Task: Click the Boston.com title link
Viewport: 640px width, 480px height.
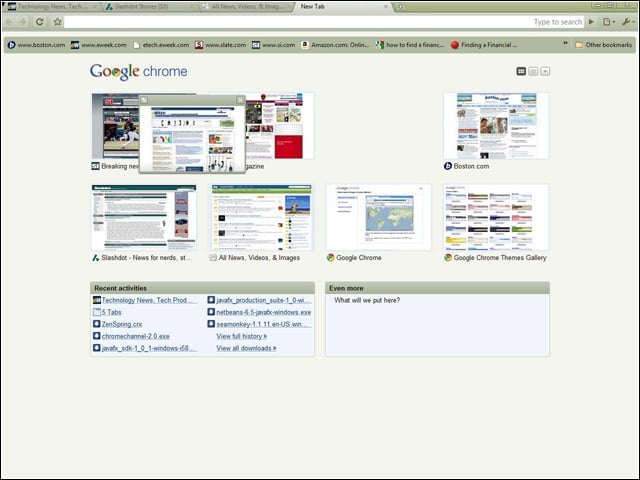Action: tap(471, 166)
